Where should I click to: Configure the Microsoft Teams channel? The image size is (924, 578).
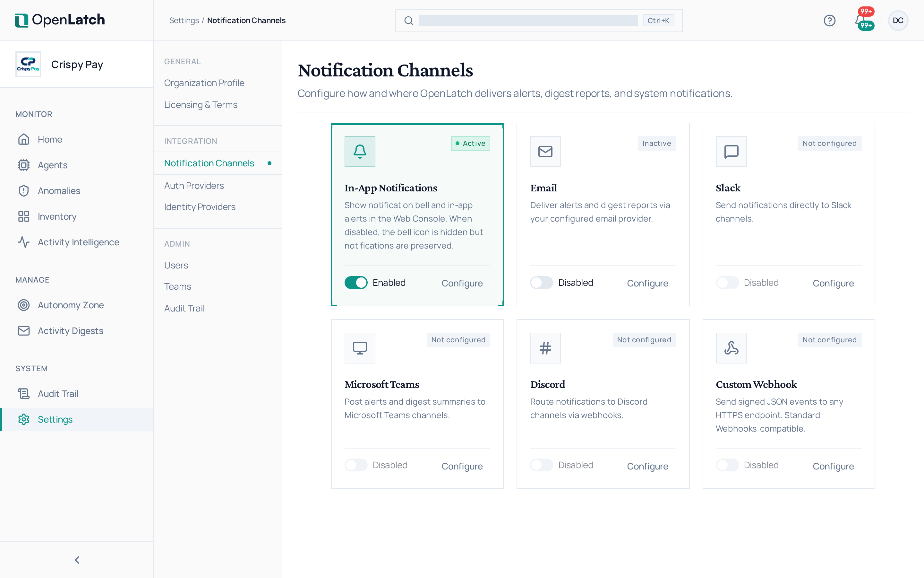(462, 466)
